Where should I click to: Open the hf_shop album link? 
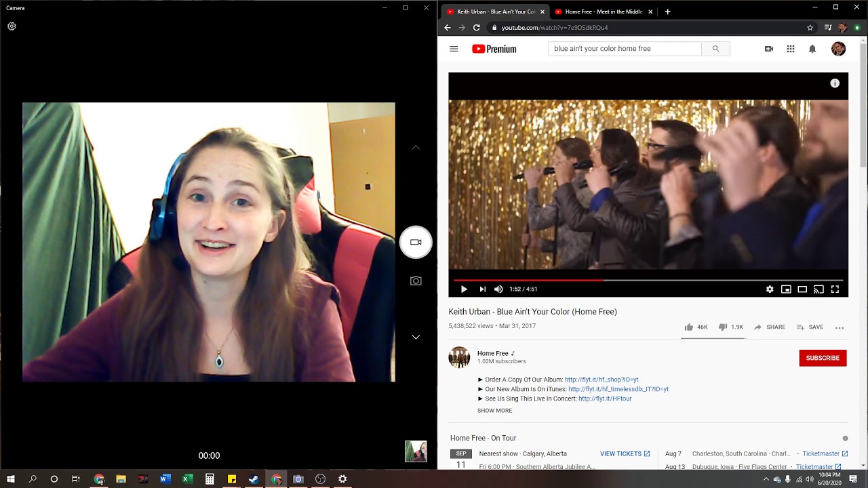[x=601, y=380]
